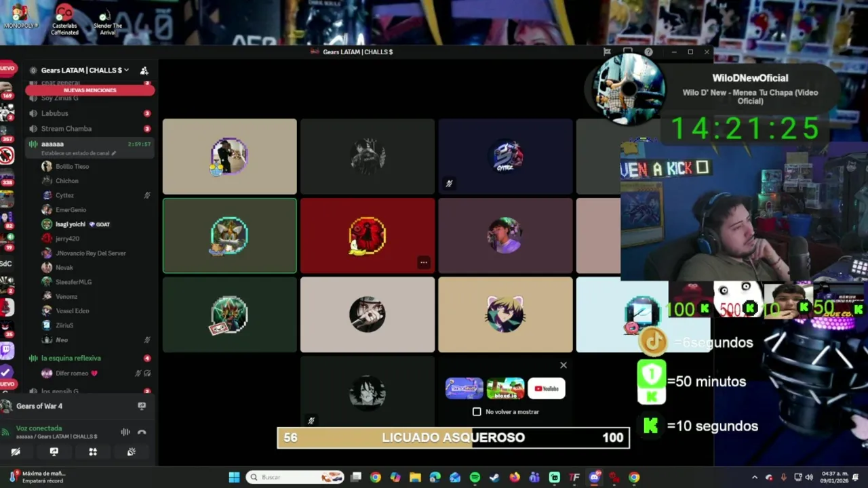Image resolution: width=868 pixels, height=488 pixels.
Task: Open Spotify from the taskbar
Action: (475, 477)
